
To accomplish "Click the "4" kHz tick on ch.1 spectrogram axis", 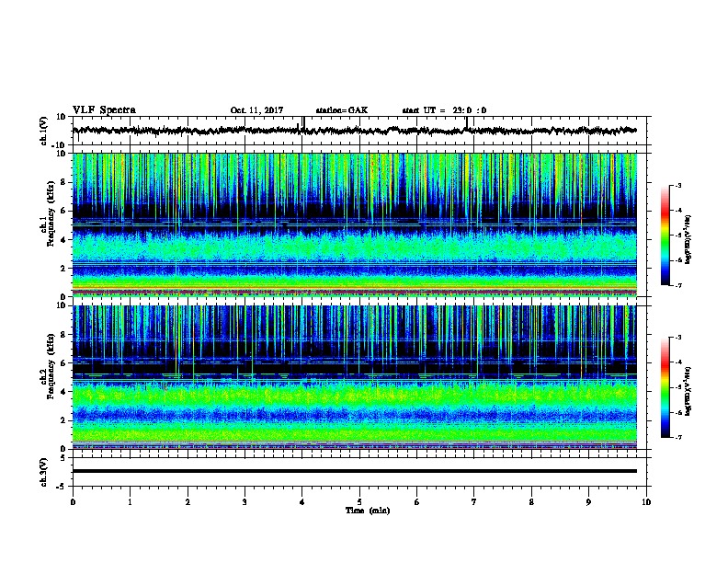I will click(64, 240).
